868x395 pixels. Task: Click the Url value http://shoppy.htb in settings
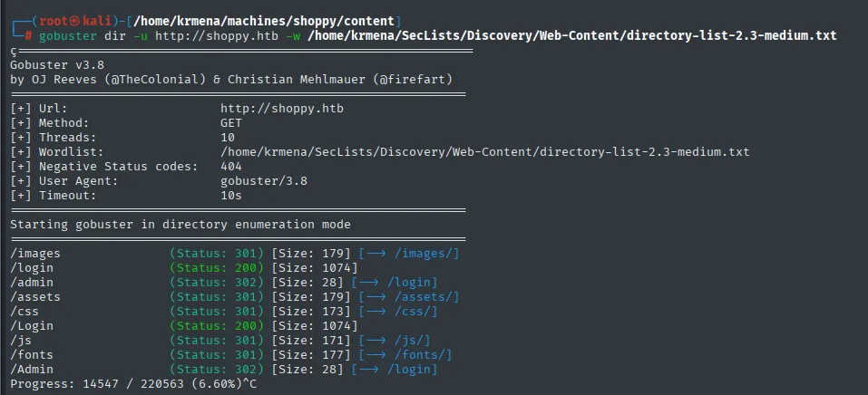coord(282,109)
